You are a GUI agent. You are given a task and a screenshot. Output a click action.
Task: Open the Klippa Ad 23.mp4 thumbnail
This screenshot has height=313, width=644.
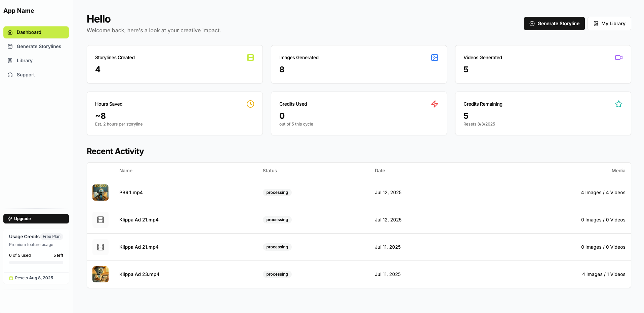(x=100, y=274)
